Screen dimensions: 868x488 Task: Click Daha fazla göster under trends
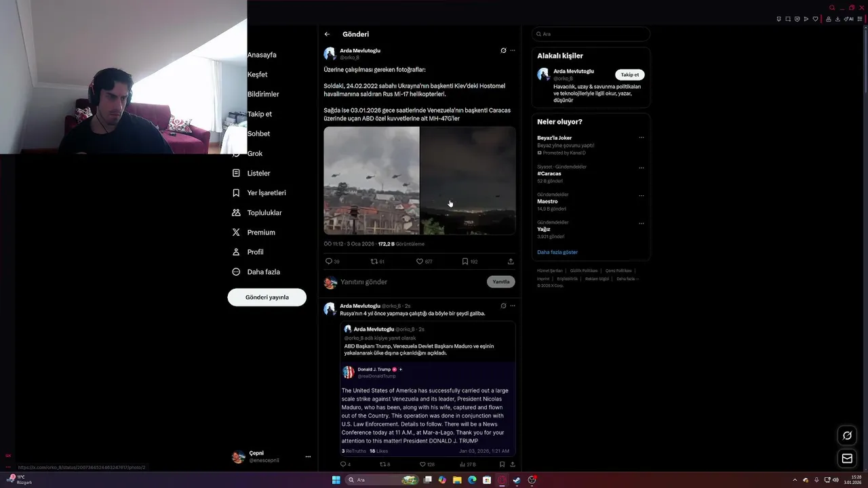557,252
